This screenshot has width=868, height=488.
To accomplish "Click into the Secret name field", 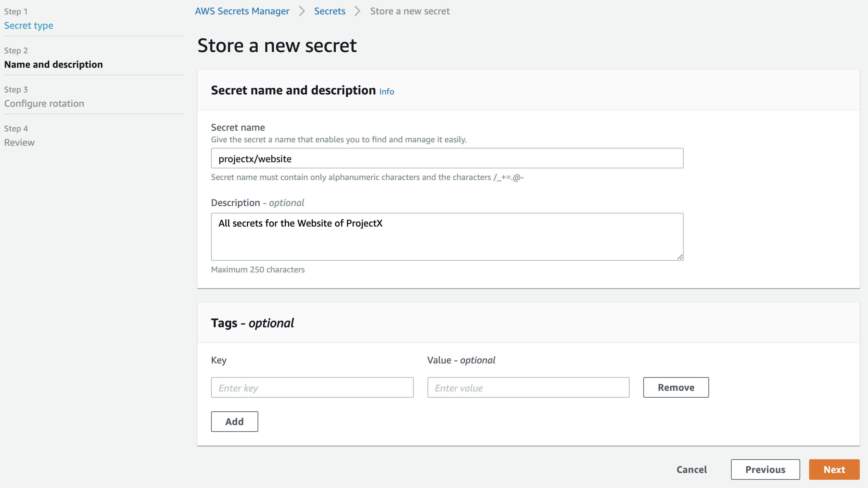I will coord(447,158).
